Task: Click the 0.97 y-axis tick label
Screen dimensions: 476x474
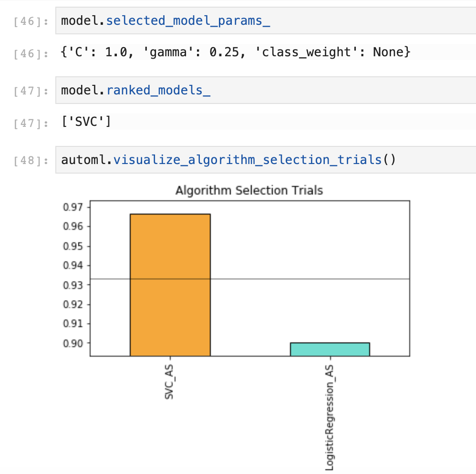Action: tap(73, 207)
